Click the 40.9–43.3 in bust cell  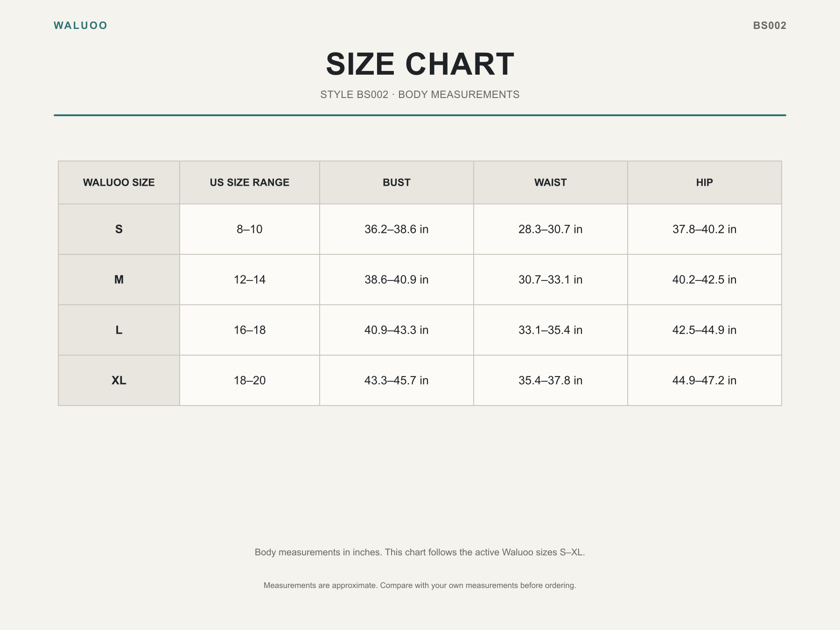click(397, 330)
